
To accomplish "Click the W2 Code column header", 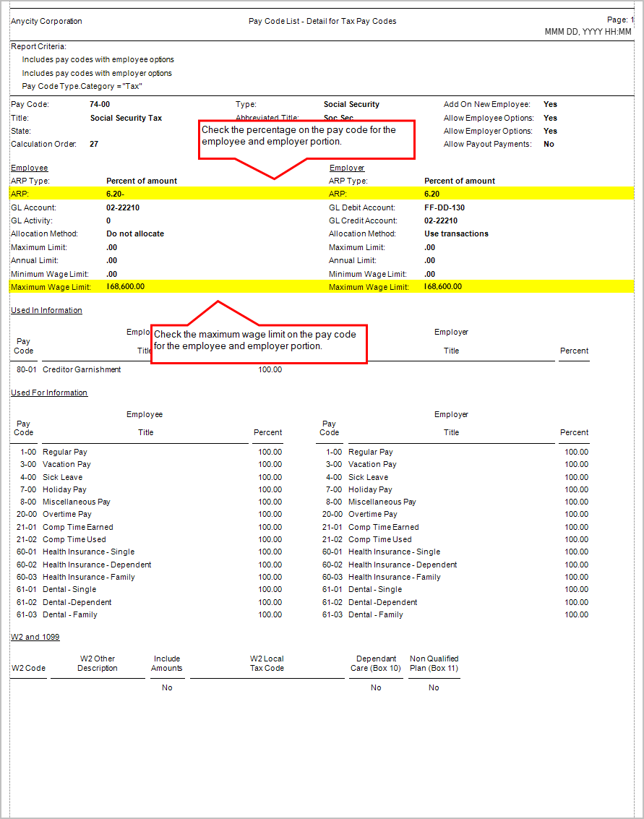I will (29, 669).
